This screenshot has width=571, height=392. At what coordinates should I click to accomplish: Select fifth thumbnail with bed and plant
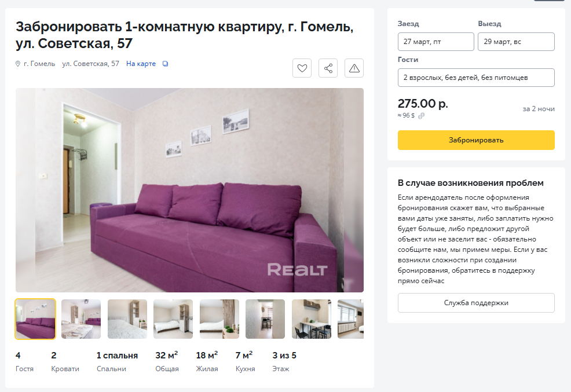(219, 319)
